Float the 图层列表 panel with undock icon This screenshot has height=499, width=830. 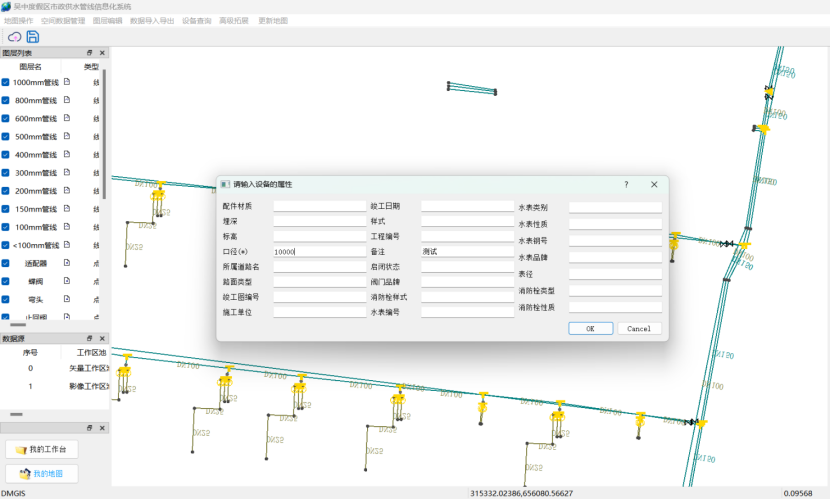(x=89, y=53)
